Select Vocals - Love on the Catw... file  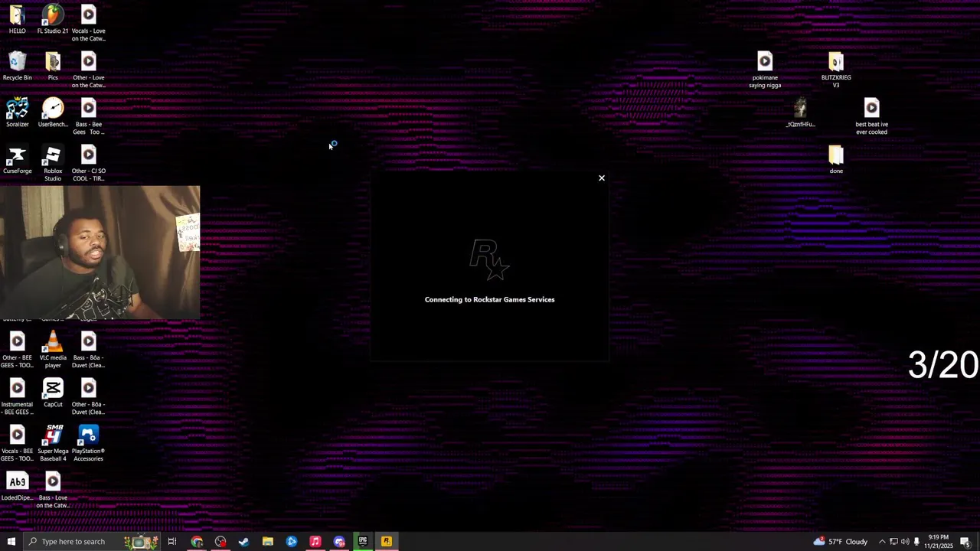click(x=88, y=24)
